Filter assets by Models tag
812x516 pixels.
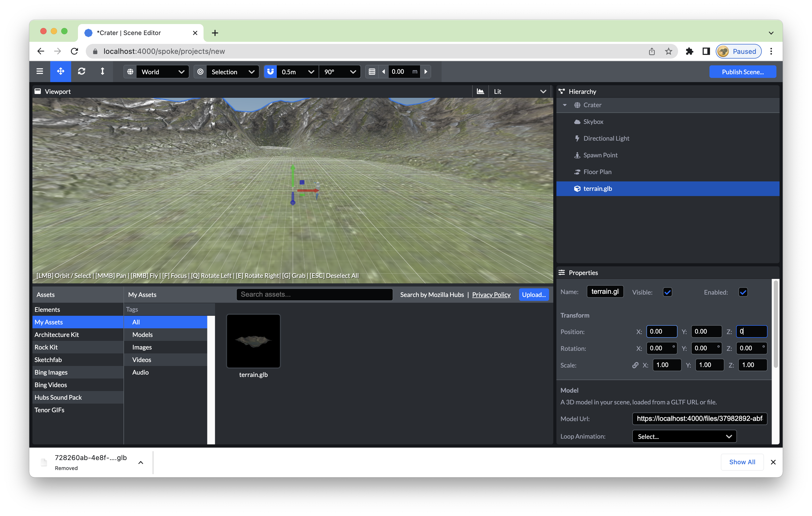click(166, 334)
